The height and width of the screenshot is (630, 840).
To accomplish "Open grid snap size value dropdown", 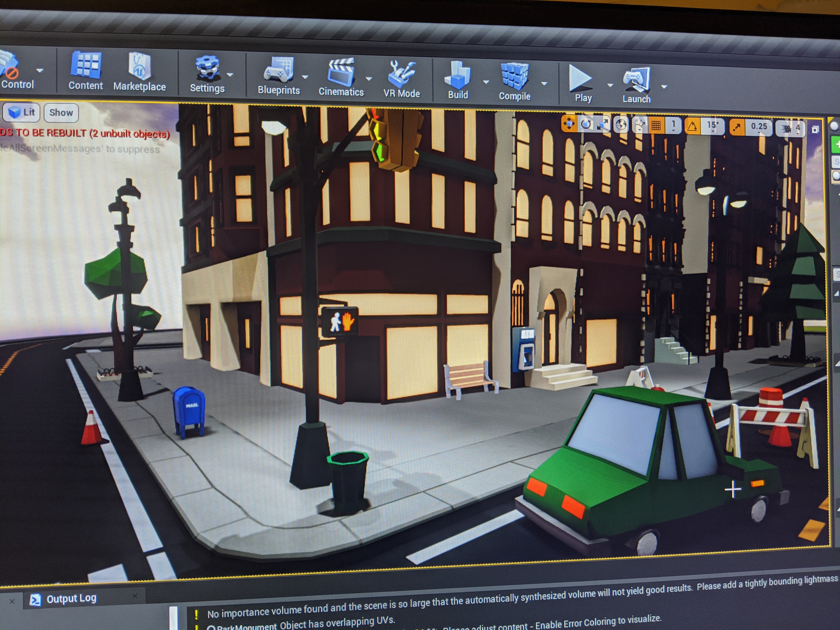I will point(674,126).
